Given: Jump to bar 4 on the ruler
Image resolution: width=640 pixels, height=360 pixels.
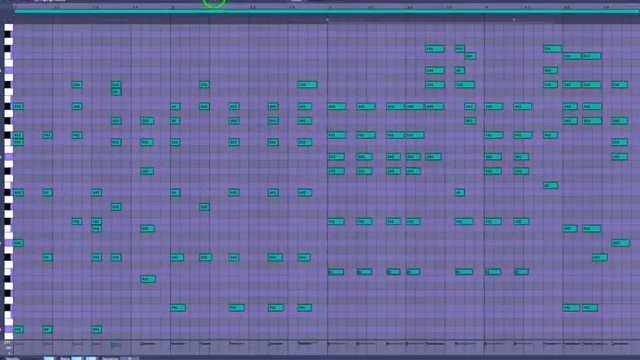Looking at the screenshot, I should click(x=486, y=7).
